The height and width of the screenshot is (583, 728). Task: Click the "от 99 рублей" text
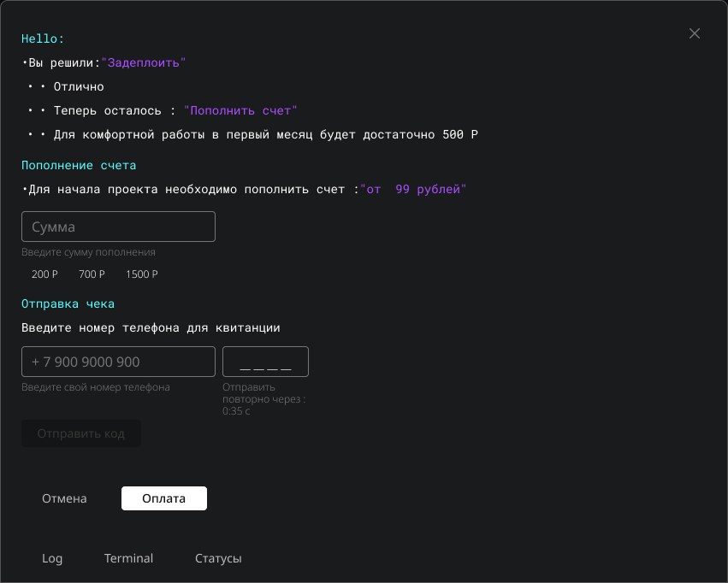pos(413,189)
